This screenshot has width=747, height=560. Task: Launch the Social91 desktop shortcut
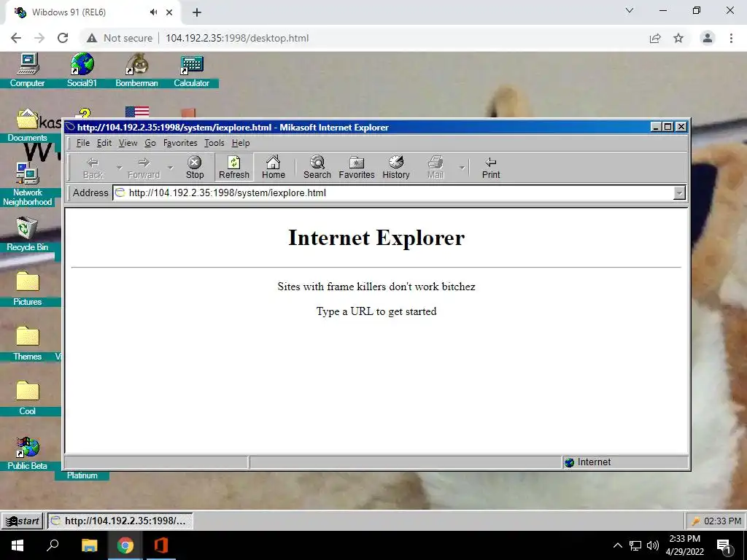click(82, 70)
